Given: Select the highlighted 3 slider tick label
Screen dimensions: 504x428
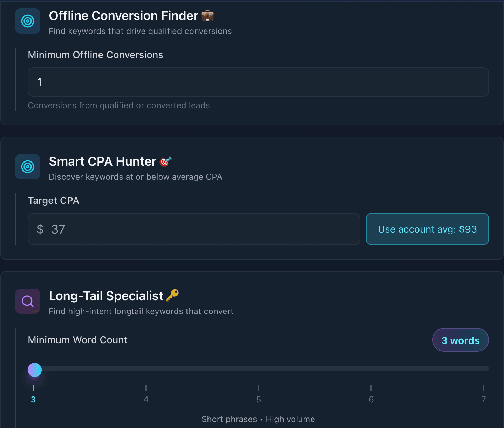Looking at the screenshot, I should [33, 400].
